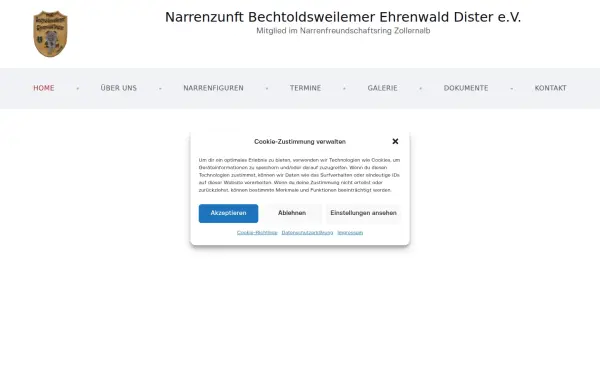Go to Narrenfiguren page
The width and height of the screenshot is (600, 375).
[x=214, y=88]
